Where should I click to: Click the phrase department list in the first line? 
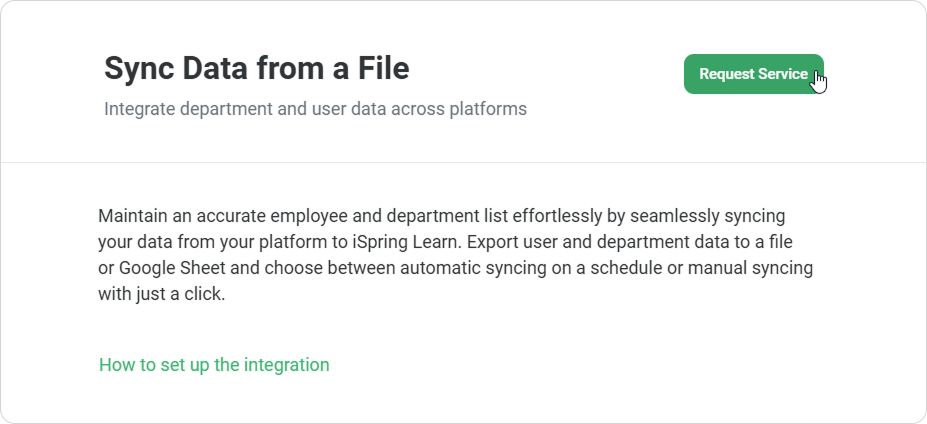(x=434, y=217)
